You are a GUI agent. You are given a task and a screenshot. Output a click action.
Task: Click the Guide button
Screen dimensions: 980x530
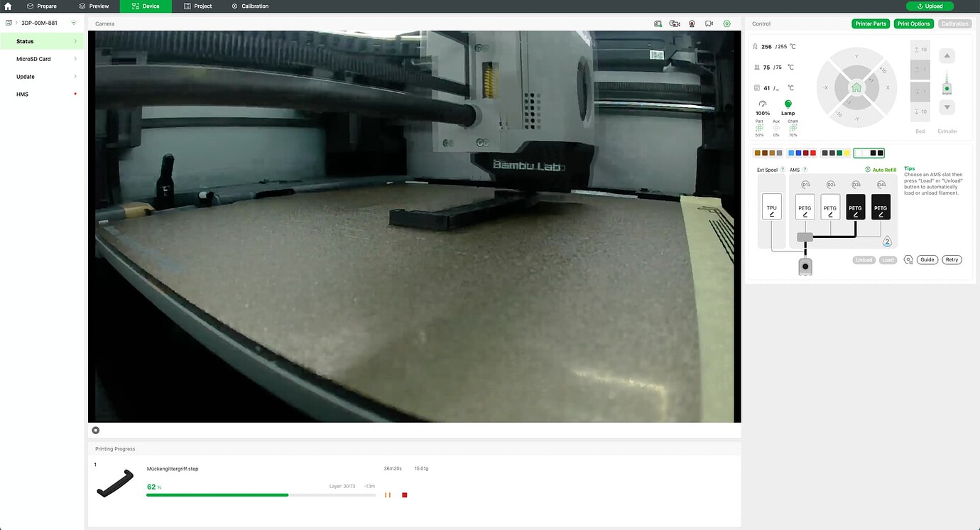click(927, 260)
